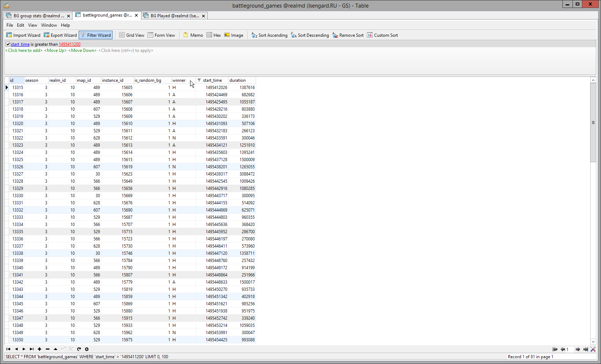Delete the record with minus icon
The image size is (601, 364).
[48, 349]
